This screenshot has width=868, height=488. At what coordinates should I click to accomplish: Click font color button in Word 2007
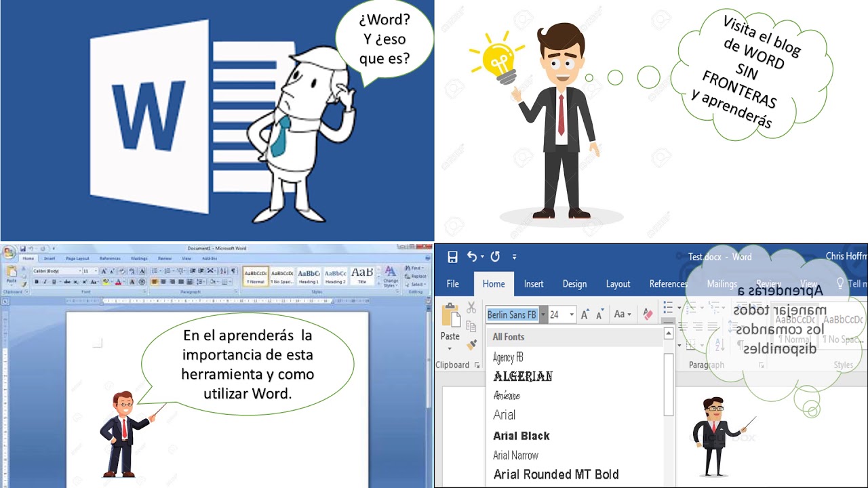pyautogui.click(x=118, y=281)
